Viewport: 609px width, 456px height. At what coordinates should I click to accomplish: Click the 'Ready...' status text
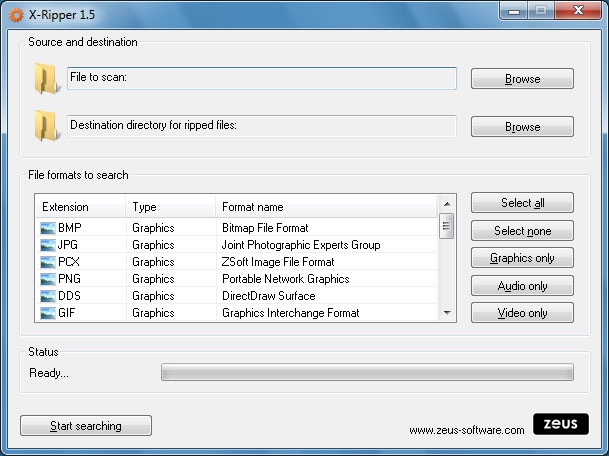[x=49, y=373]
